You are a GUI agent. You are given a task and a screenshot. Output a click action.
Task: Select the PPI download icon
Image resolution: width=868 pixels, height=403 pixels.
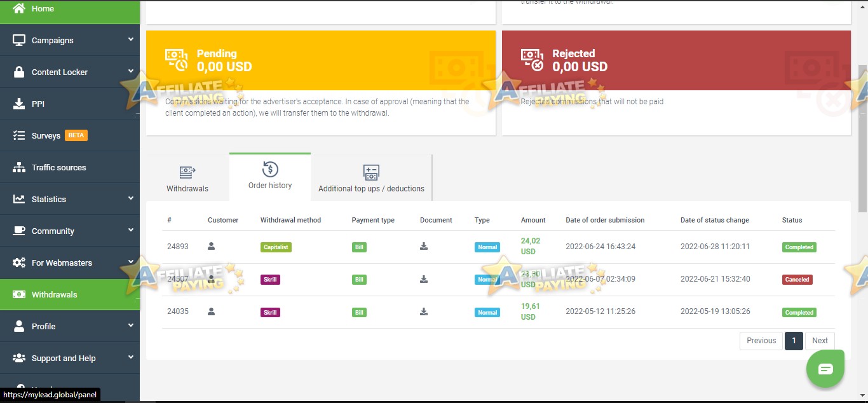[x=18, y=103]
